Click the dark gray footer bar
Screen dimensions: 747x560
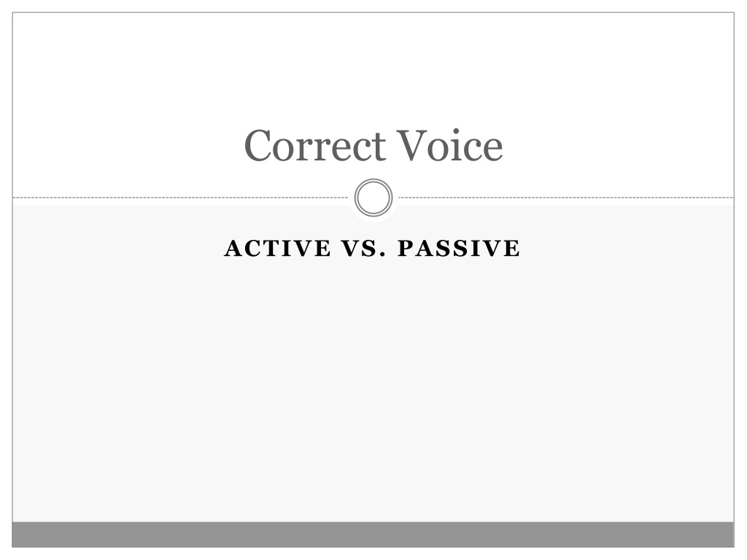point(373,534)
